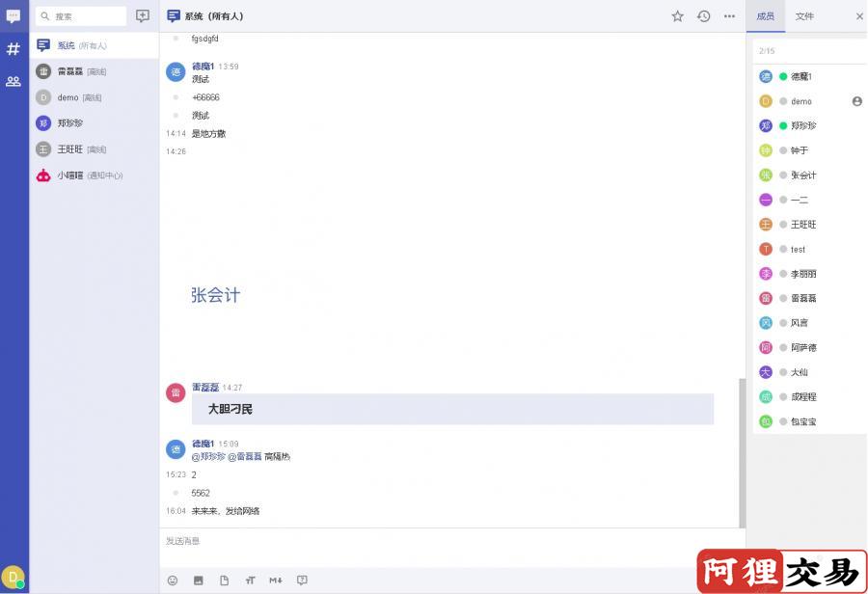Open text font size tool
868x594 pixels.
click(x=250, y=580)
